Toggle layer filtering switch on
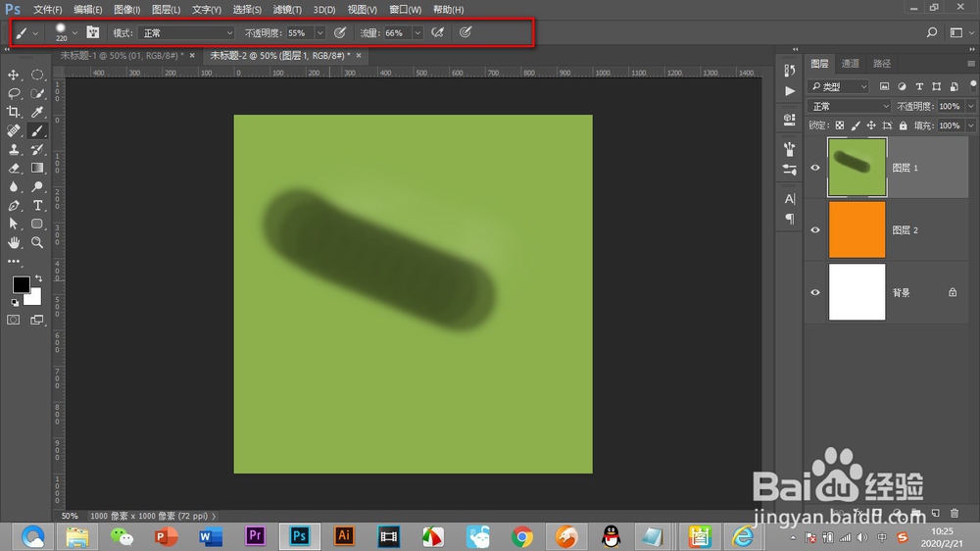 coord(972,85)
